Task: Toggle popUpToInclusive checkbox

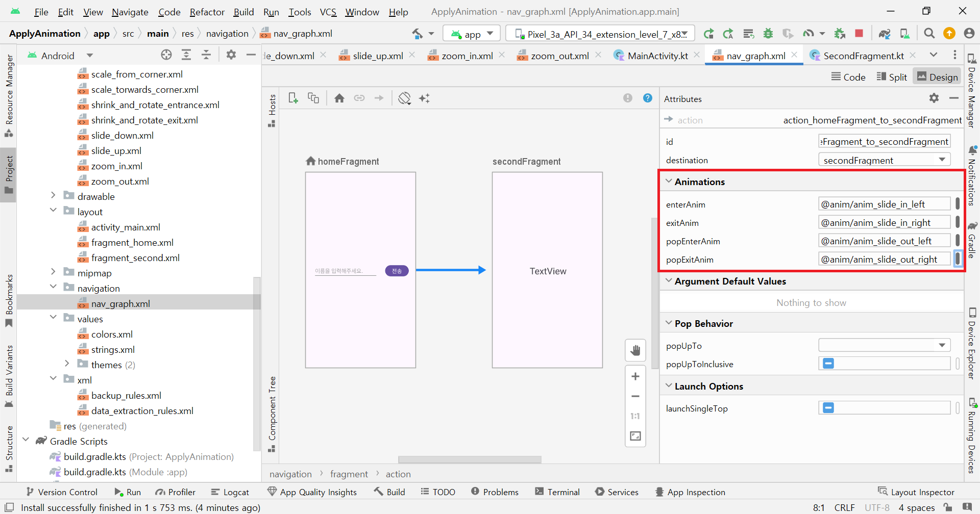Action: point(828,364)
